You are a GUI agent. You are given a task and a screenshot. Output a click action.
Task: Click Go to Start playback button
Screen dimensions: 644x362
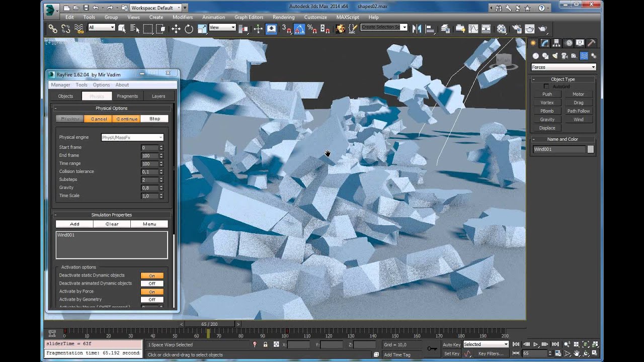point(516,344)
